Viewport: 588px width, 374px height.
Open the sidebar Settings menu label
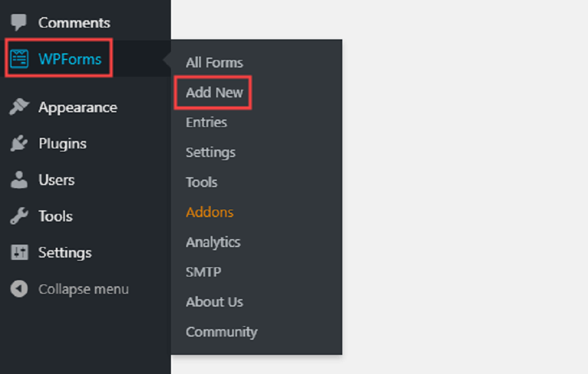64,253
